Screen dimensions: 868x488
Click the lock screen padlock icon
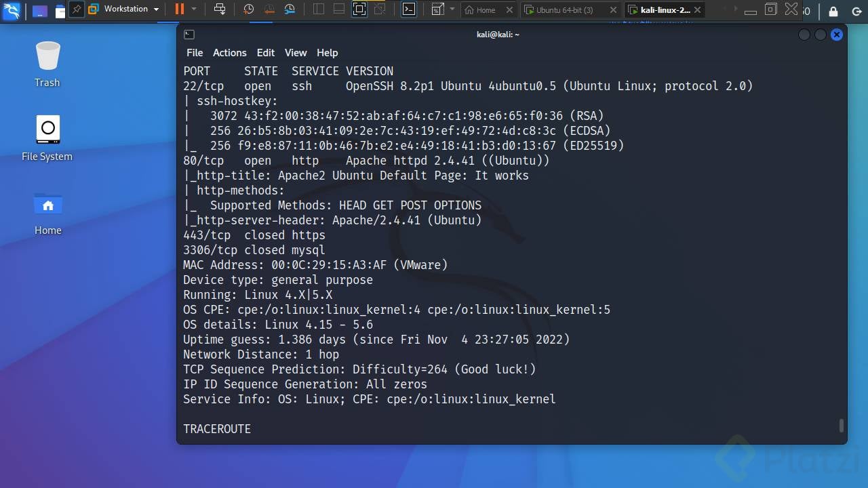833,11
